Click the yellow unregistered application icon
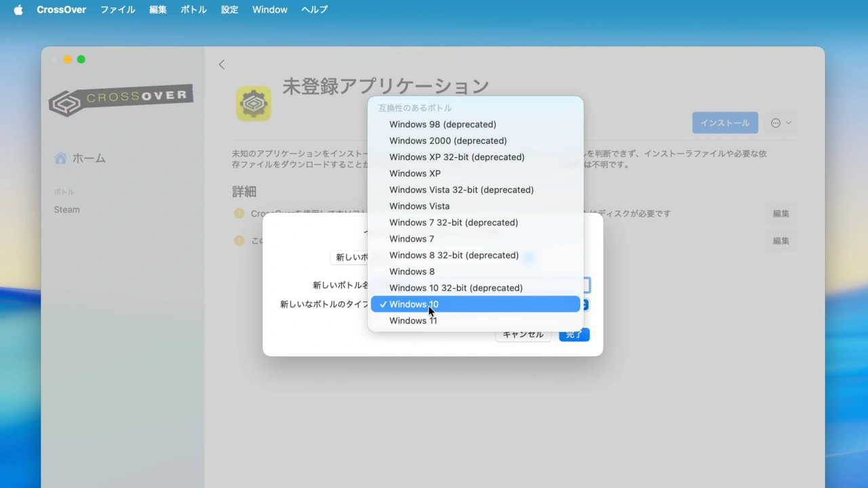The width and height of the screenshot is (868, 488). click(x=254, y=104)
